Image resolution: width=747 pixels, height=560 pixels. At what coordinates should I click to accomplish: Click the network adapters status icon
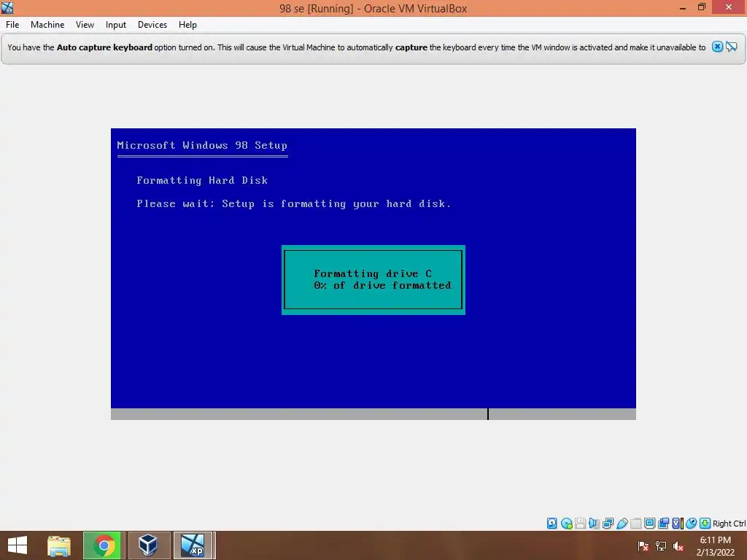tap(608, 524)
